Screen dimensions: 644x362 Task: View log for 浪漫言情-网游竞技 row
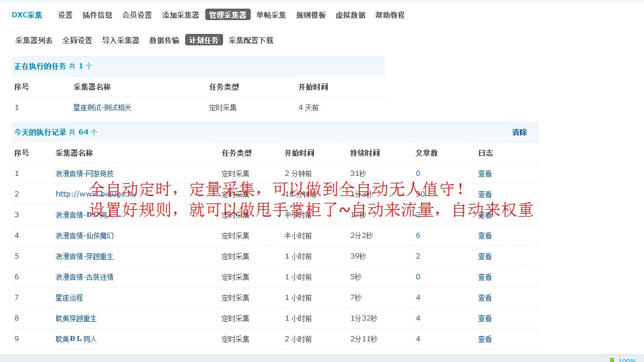click(485, 174)
